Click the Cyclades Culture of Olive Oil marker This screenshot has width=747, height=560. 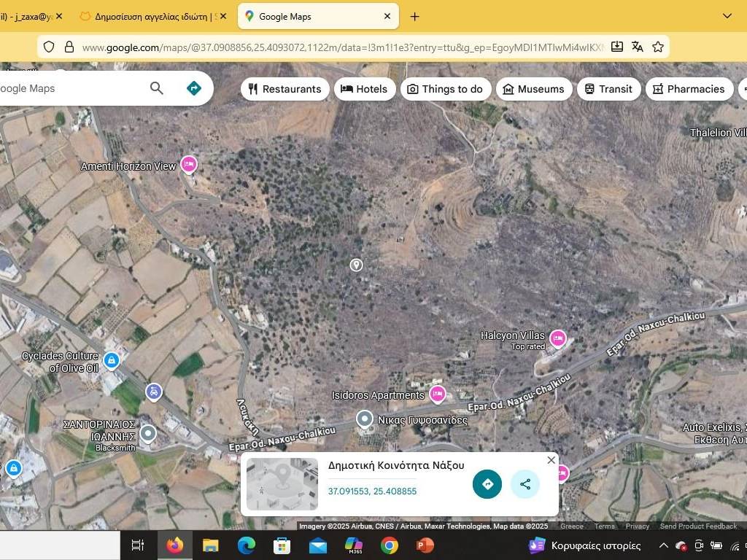click(112, 359)
